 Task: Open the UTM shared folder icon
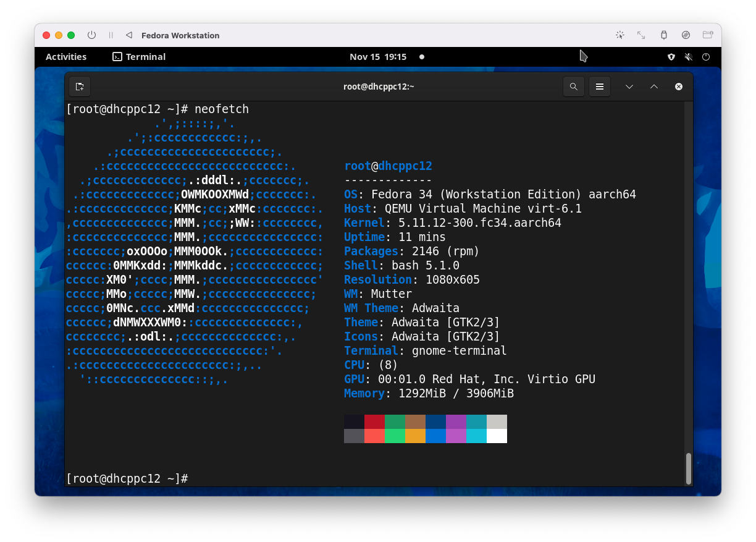pyautogui.click(x=707, y=35)
